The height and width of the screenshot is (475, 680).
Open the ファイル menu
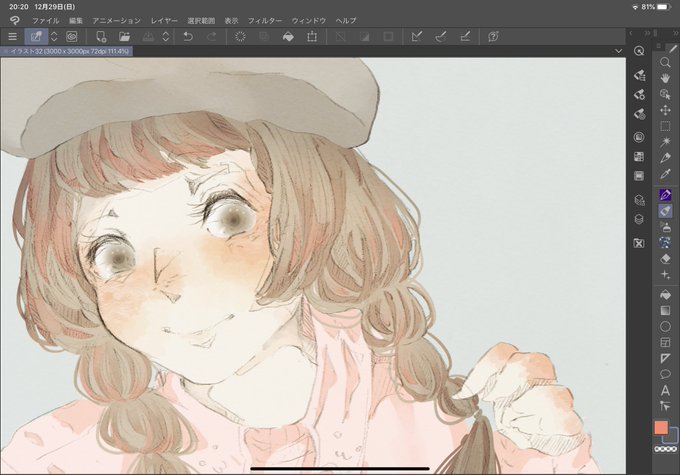point(46,20)
